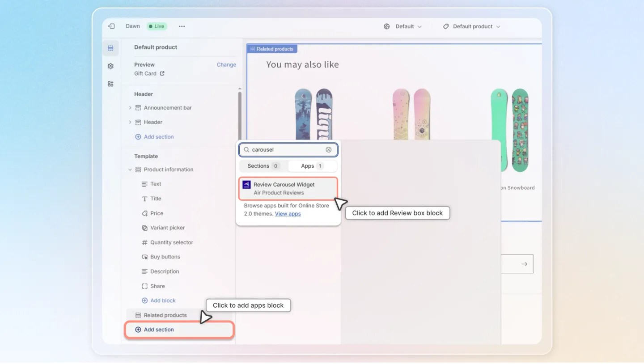Click the Text block icon
Viewport: 644px width, 364px height.
pyautogui.click(x=144, y=184)
